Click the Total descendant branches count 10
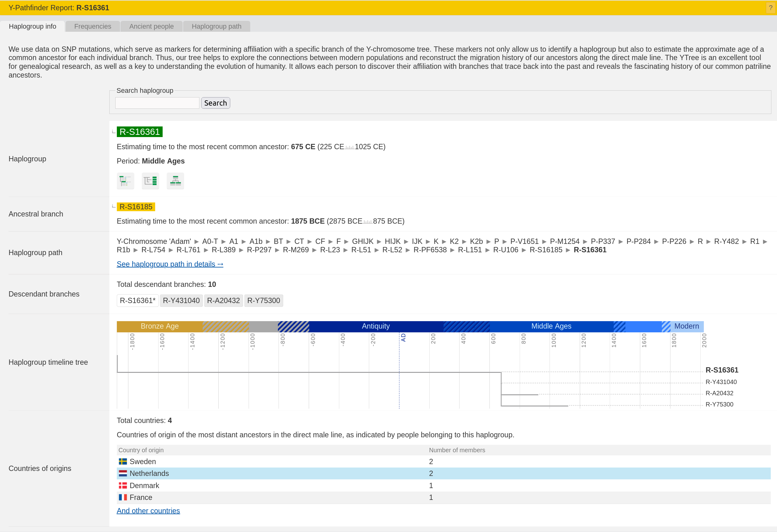Screen dimensions: 777x532 (212, 284)
